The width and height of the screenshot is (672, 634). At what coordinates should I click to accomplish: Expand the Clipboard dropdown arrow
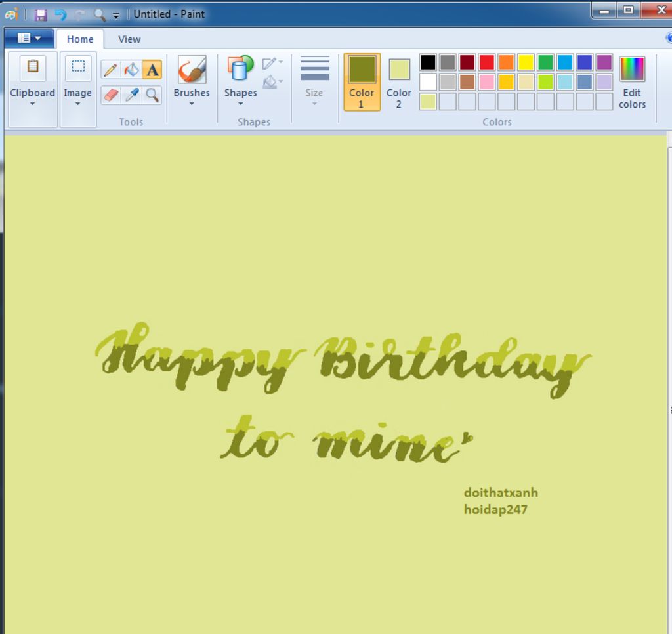[x=33, y=104]
